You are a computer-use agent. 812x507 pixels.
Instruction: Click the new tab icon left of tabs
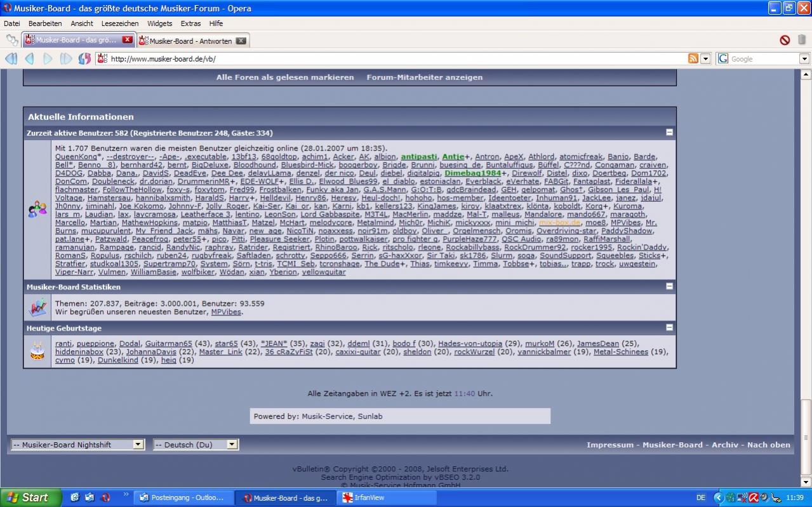pos(12,40)
